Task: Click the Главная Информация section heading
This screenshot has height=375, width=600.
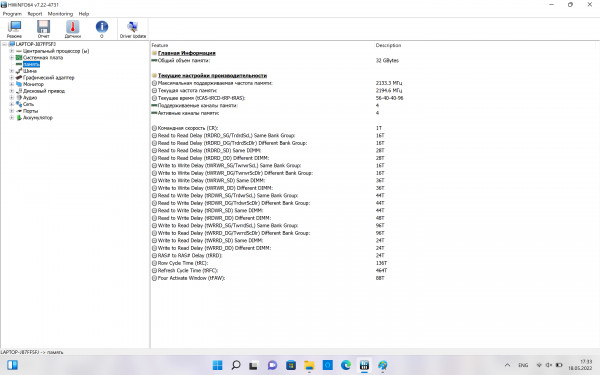Action: (187, 53)
